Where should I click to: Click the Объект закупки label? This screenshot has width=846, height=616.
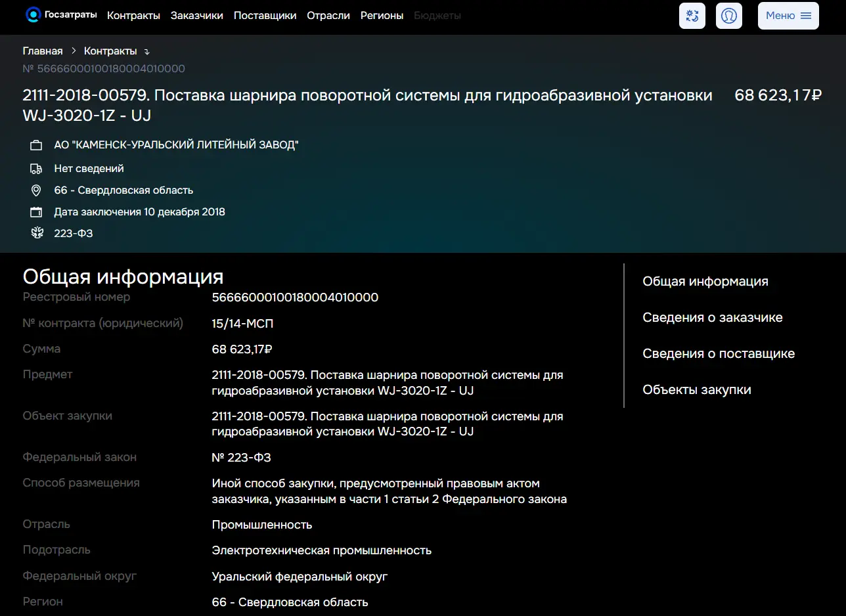click(68, 416)
